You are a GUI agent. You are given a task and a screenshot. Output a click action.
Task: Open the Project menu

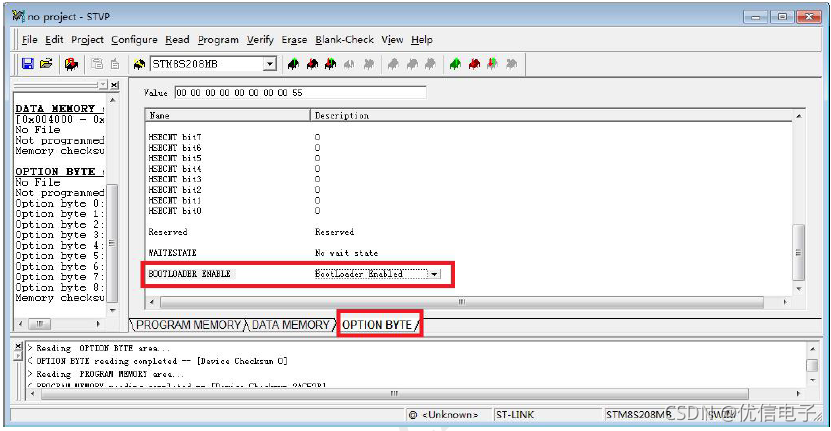87,40
